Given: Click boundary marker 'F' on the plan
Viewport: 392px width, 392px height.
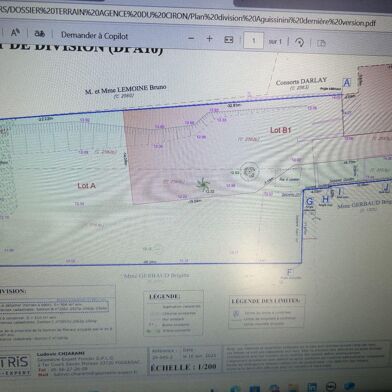Looking at the screenshot, I should pyautogui.click(x=290, y=272).
